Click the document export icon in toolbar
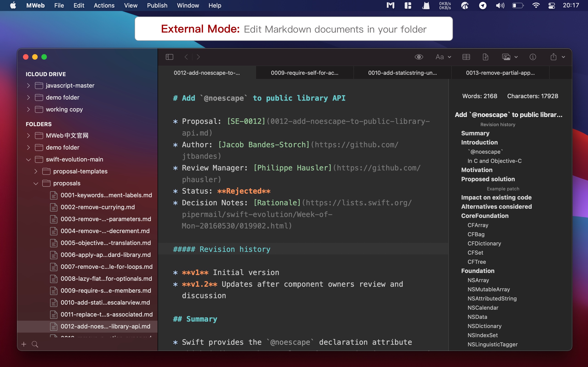588x367 pixels. pyautogui.click(x=485, y=57)
